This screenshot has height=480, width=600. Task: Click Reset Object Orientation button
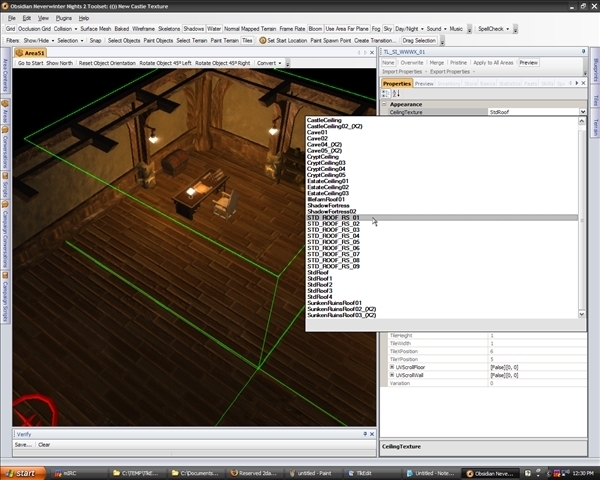click(107, 62)
